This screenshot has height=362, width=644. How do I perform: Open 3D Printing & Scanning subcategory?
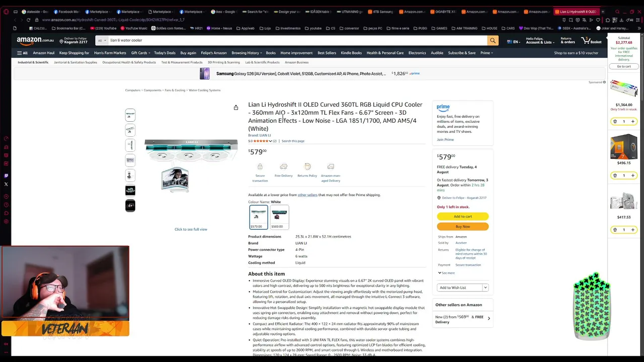coord(224,62)
